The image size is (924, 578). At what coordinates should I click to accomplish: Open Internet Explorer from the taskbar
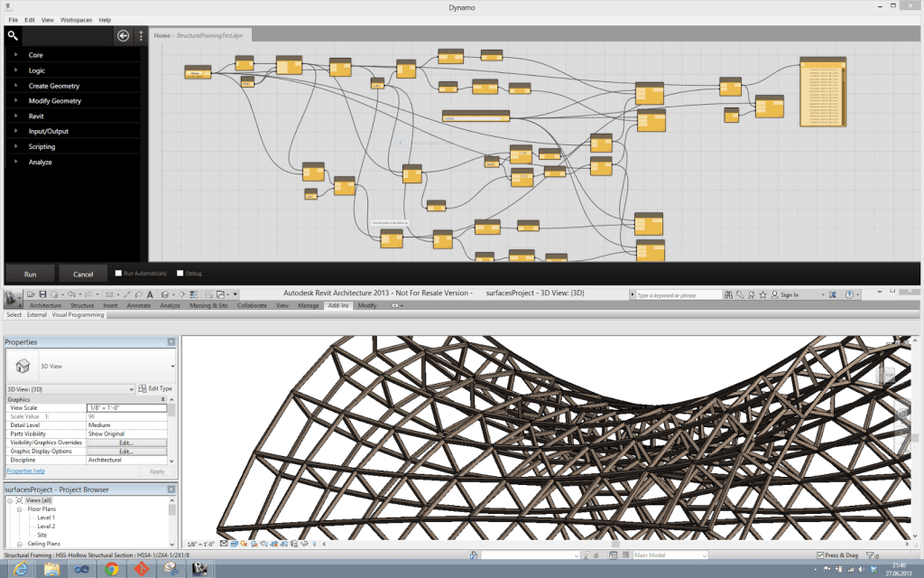21,569
